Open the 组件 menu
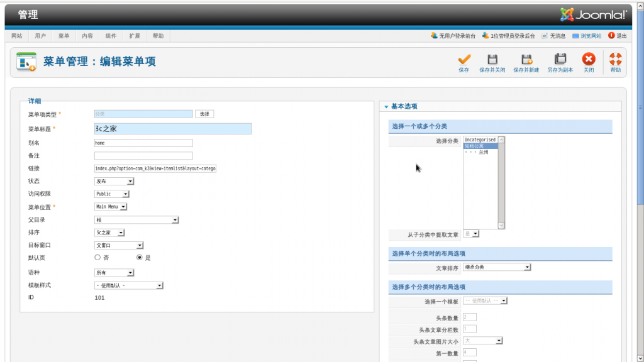The height and width of the screenshot is (362, 644). pyautogui.click(x=111, y=36)
